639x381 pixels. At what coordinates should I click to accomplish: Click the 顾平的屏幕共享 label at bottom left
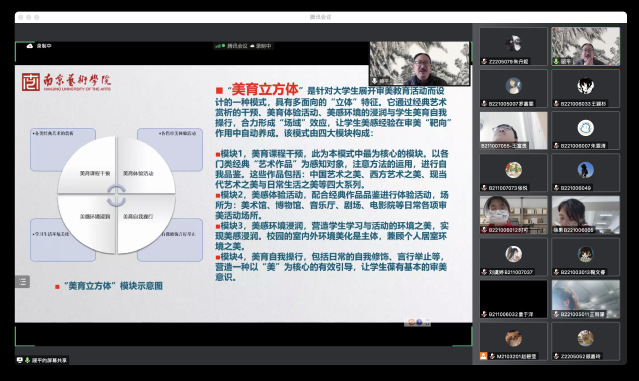[49, 360]
